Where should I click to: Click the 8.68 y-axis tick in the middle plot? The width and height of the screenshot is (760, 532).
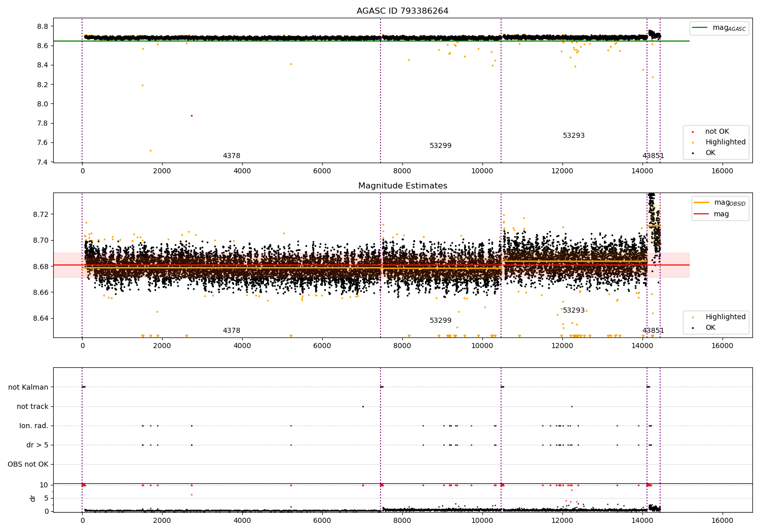click(41, 267)
